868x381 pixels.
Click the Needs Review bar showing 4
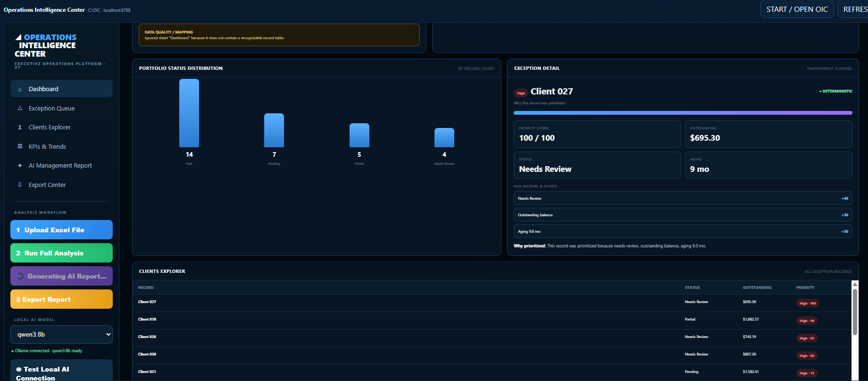coord(444,138)
